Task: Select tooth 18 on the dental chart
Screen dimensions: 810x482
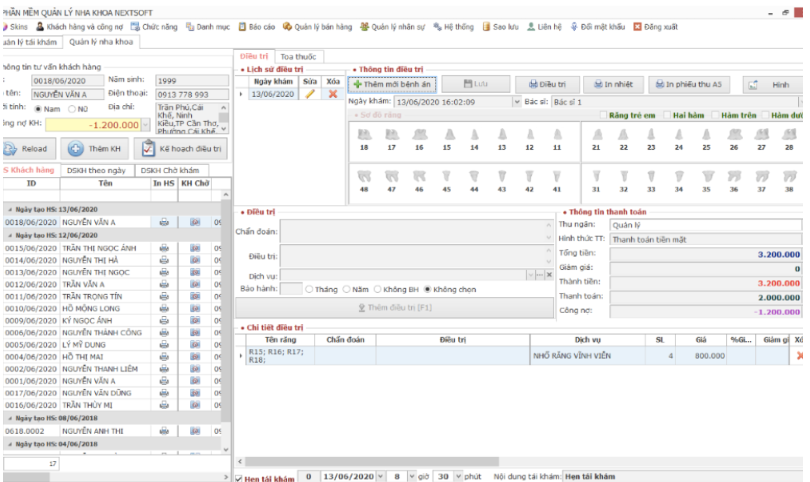Action: click(x=364, y=135)
